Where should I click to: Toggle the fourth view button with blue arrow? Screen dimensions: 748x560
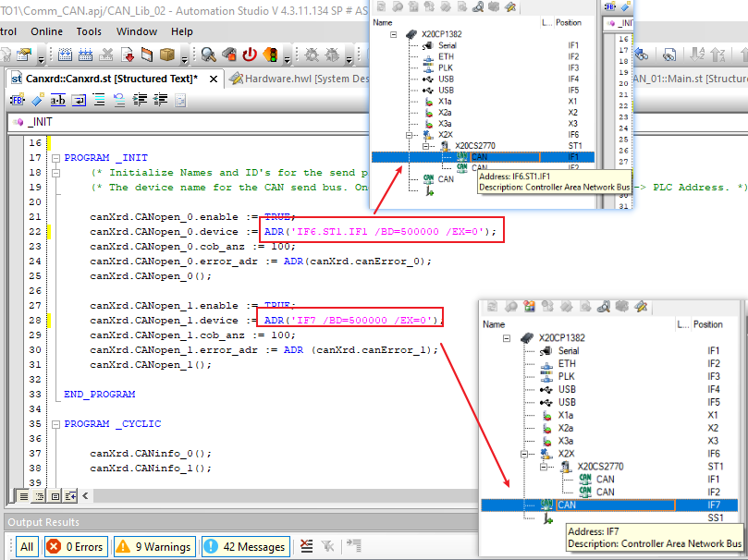(x=70, y=496)
